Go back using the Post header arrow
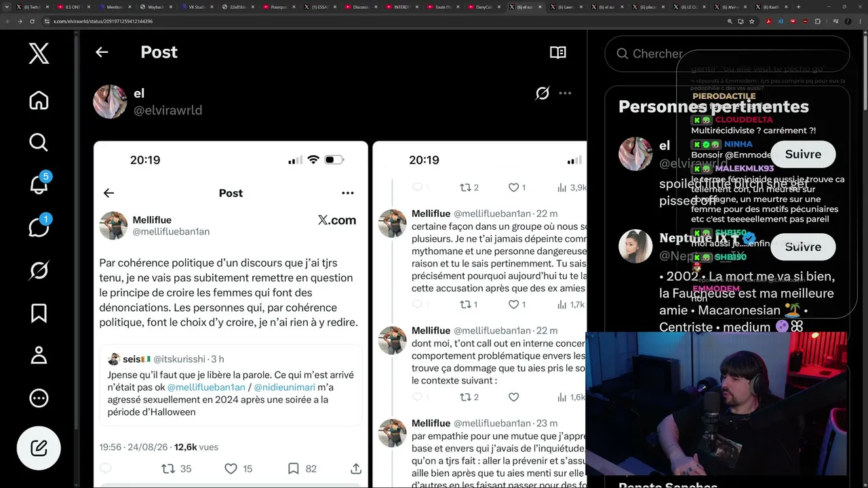The height and width of the screenshot is (488, 868). [x=102, y=52]
